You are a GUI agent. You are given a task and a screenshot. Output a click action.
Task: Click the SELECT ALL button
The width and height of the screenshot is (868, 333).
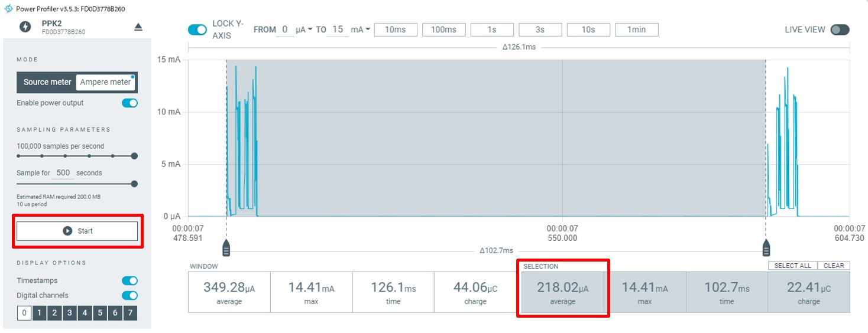[792, 266]
